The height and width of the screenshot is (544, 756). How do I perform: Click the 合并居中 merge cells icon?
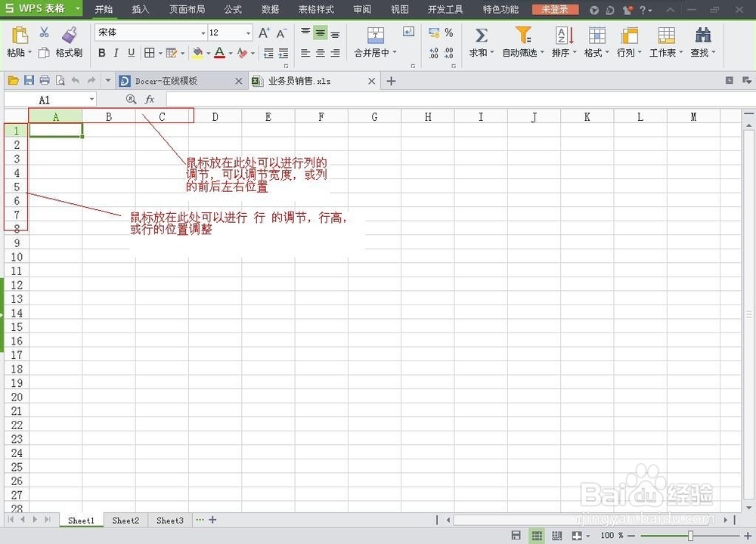click(376, 36)
